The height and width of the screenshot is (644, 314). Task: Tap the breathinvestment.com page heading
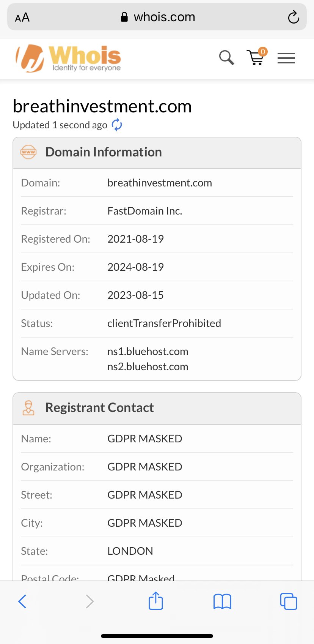(102, 106)
